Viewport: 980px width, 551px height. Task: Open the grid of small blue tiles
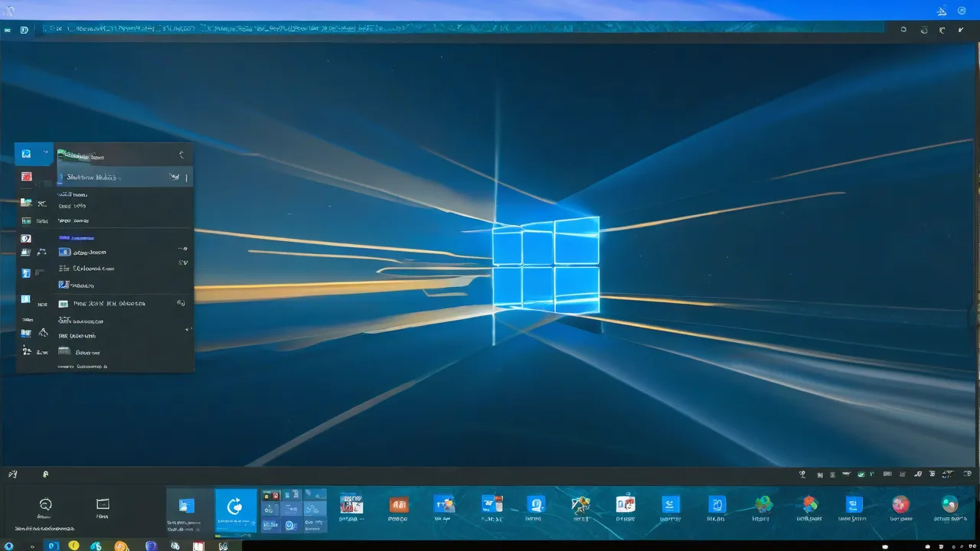click(x=294, y=510)
